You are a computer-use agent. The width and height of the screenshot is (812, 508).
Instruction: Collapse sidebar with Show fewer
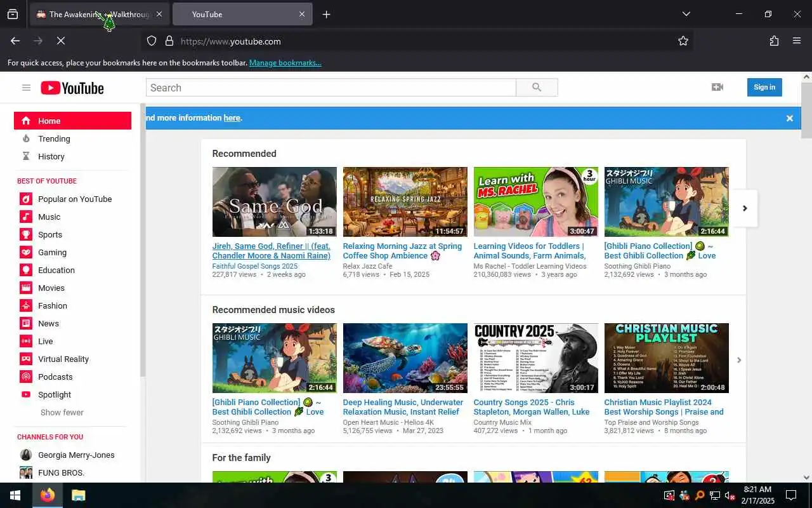pyautogui.click(x=62, y=412)
